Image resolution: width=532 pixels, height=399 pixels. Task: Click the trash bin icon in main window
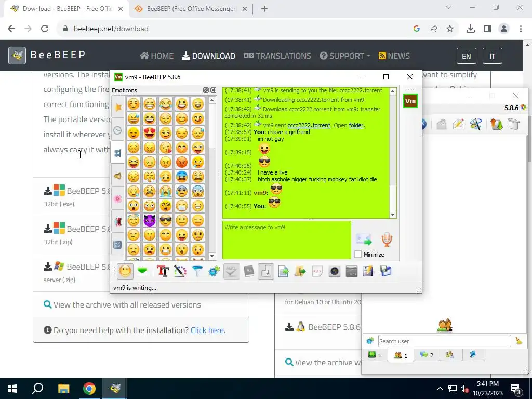[x=514, y=124]
